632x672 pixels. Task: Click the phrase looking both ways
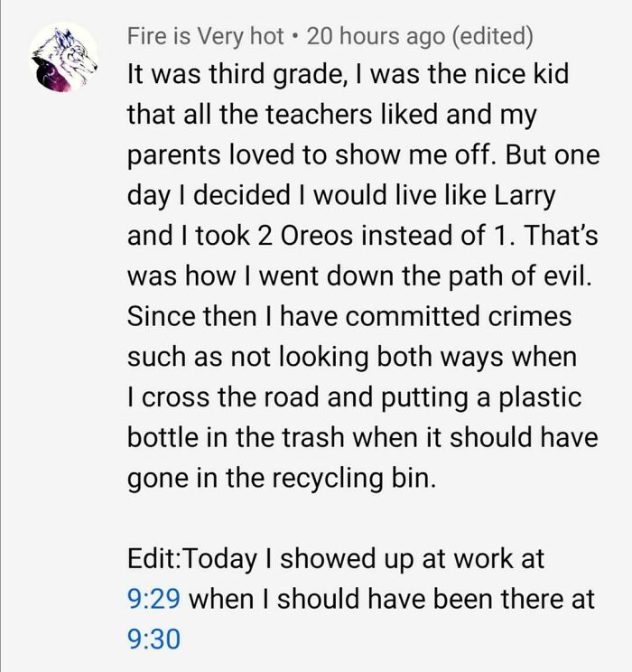[x=391, y=358]
